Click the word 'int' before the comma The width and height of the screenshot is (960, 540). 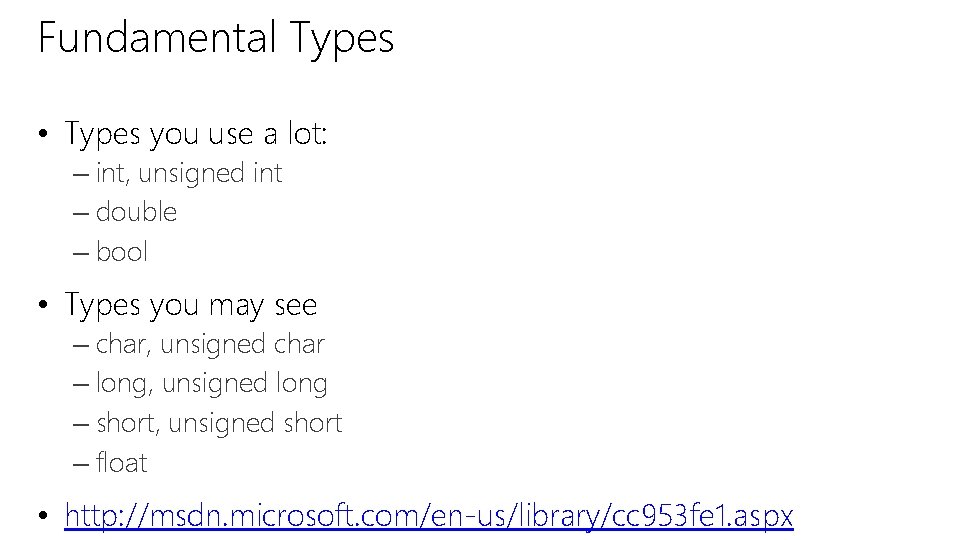(x=110, y=173)
